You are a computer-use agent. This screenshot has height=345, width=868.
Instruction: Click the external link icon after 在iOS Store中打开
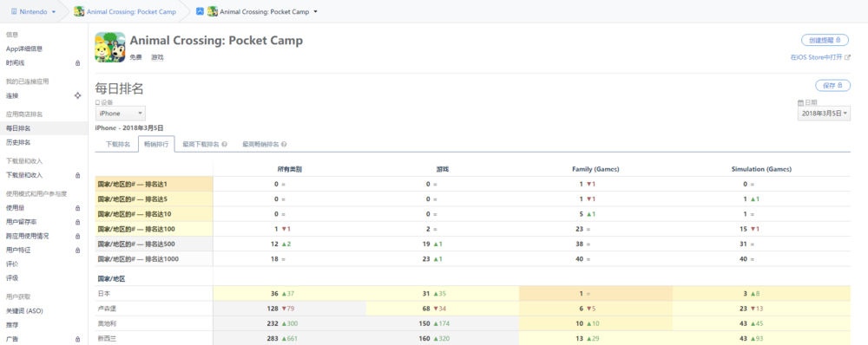[847, 57]
